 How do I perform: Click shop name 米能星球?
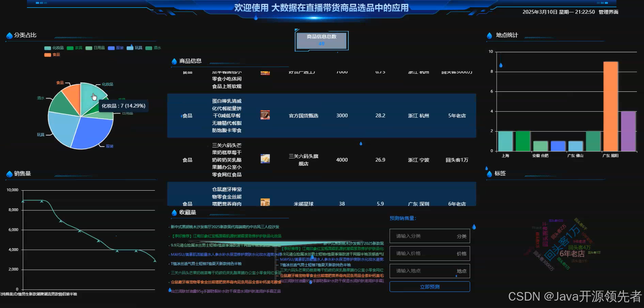click(x=304, y=204)
